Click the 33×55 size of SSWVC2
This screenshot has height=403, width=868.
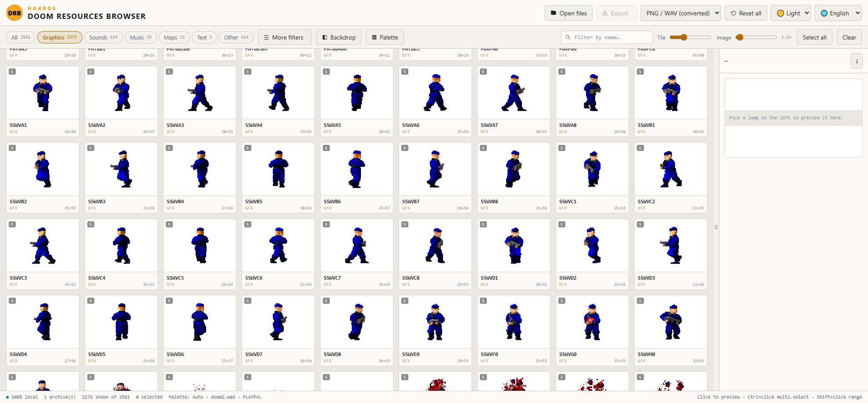(x=698, y=208)
